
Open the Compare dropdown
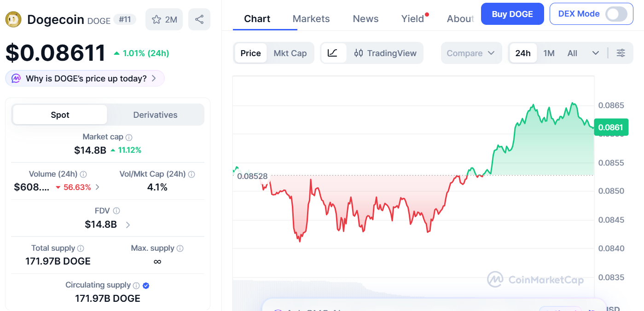471,53
